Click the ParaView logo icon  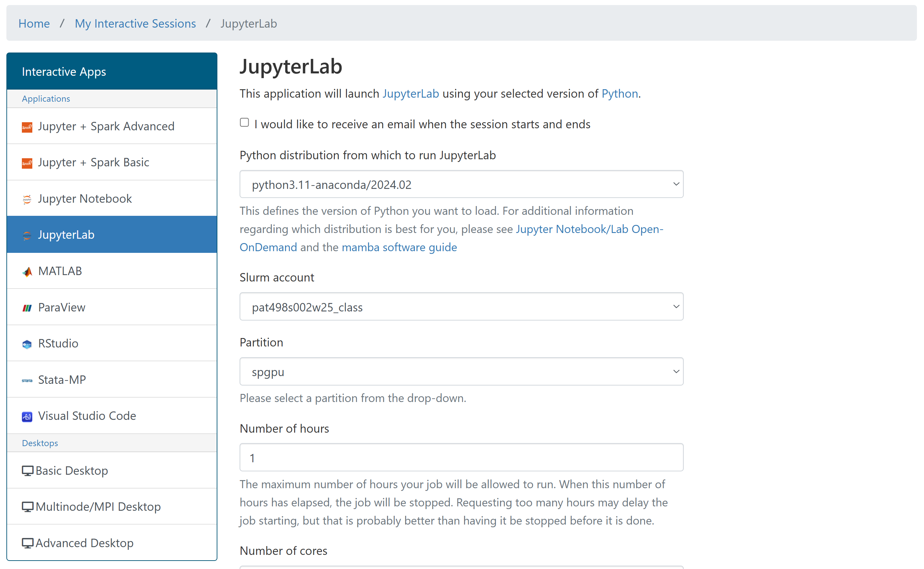pyautogui.click(x=27, y=308)
